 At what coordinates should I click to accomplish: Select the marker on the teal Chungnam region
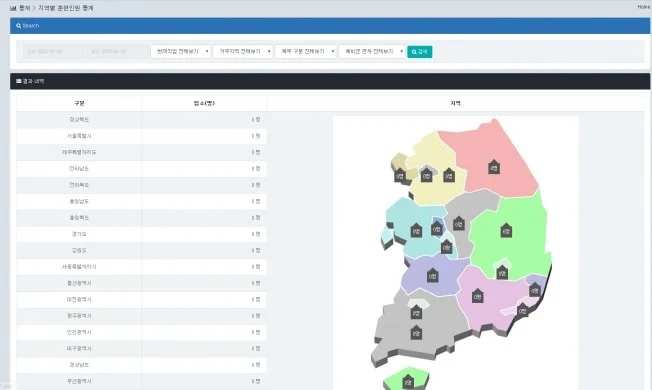(416, 230)
